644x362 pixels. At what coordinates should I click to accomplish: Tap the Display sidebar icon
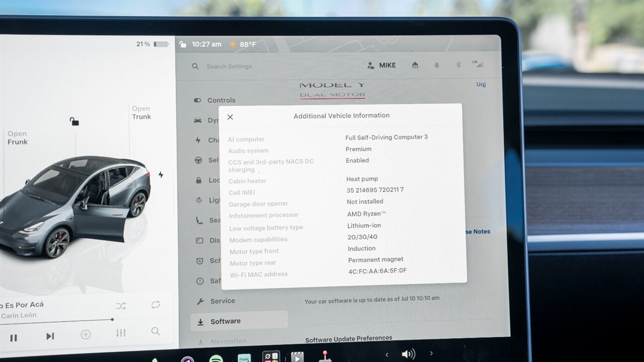(x=199, y=240)
